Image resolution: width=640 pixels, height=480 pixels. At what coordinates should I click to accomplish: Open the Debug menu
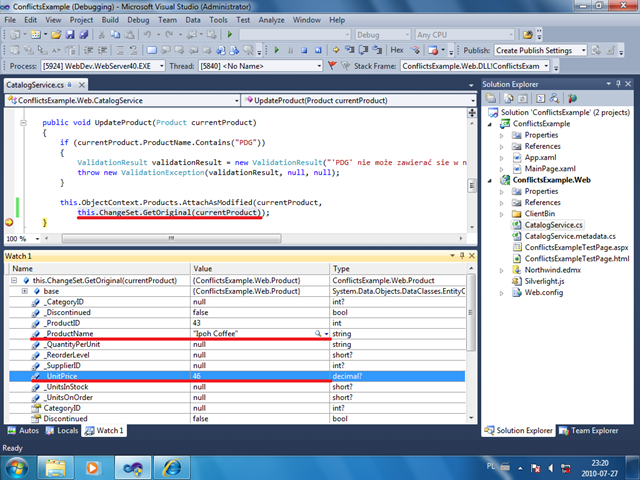pos(138,20)
